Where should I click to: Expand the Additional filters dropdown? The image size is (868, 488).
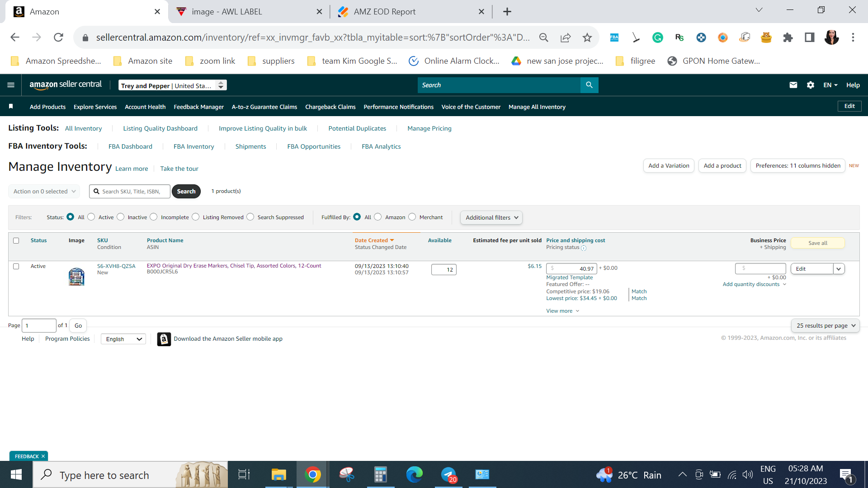491,218
